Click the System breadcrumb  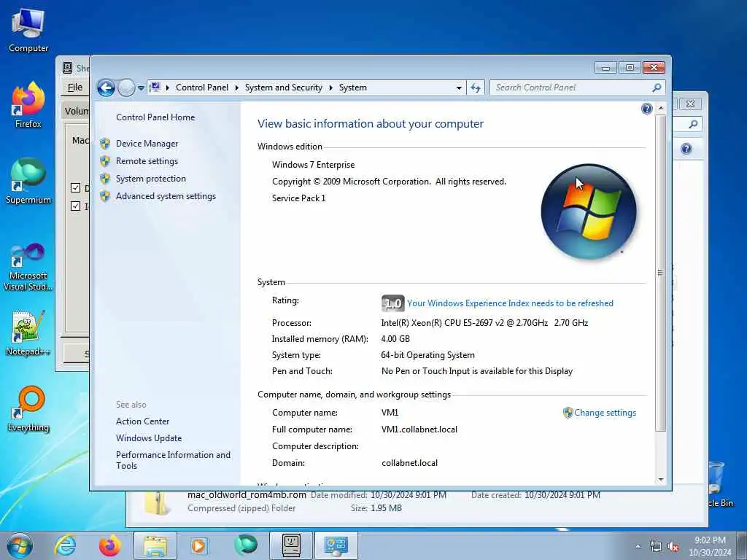point(352,87)
